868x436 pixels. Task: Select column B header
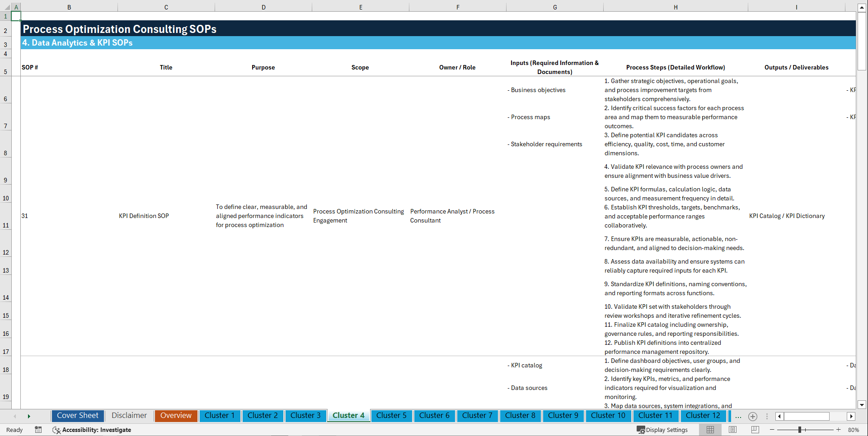(x=69, y=7)
